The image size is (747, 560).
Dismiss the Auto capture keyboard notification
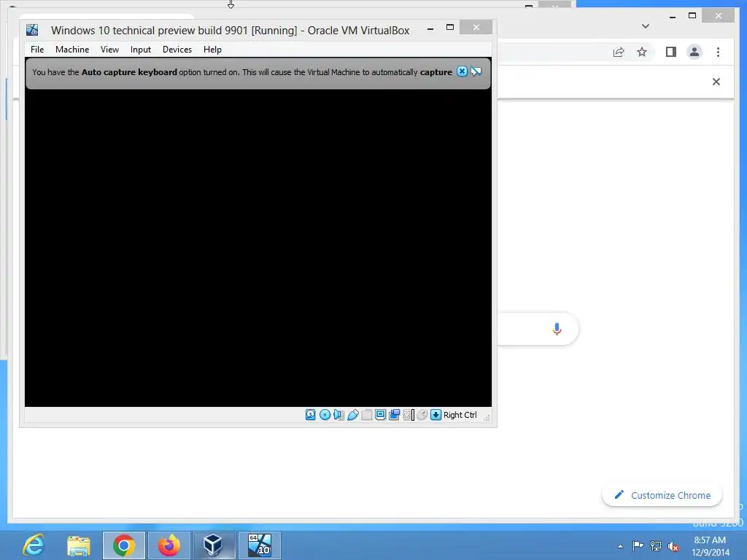462,71
